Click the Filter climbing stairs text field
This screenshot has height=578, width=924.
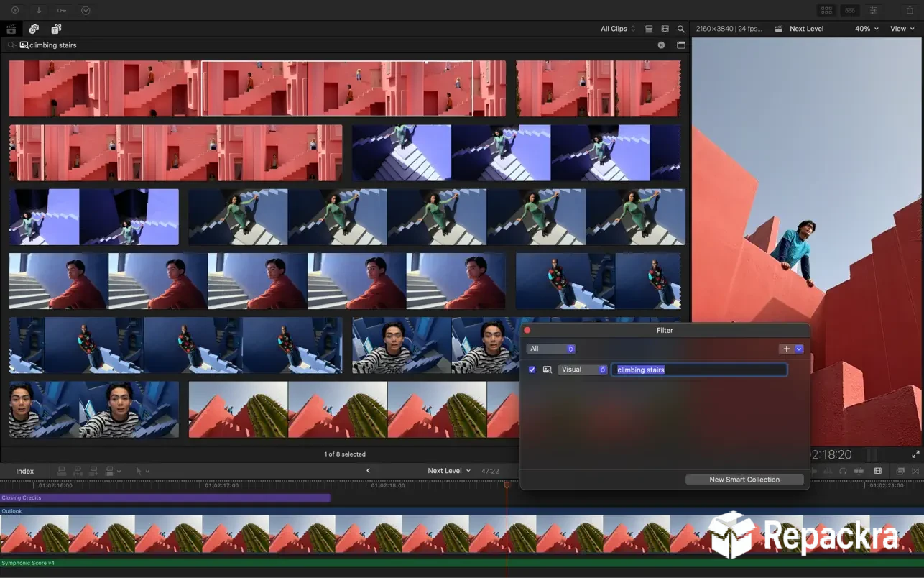point(699,370)
